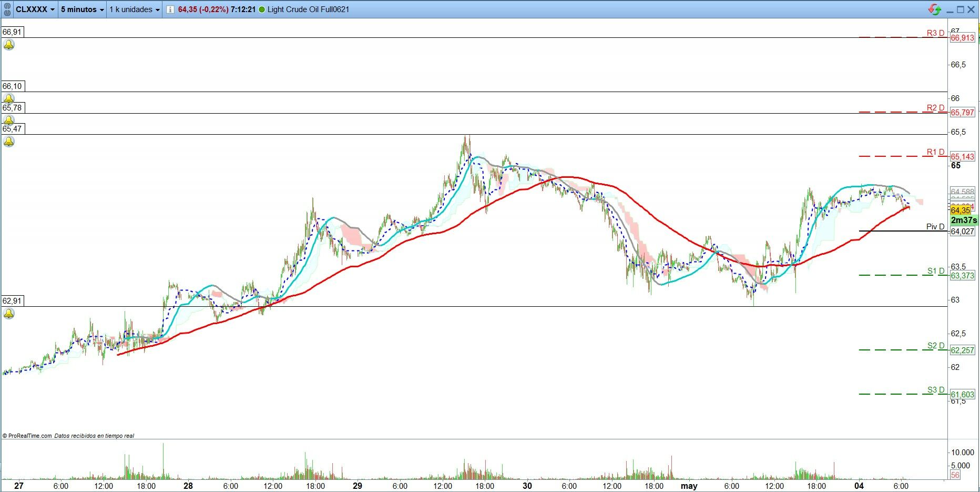Select the green 2m37s countdown timer
Screen dimensions: 980x492
963,220
